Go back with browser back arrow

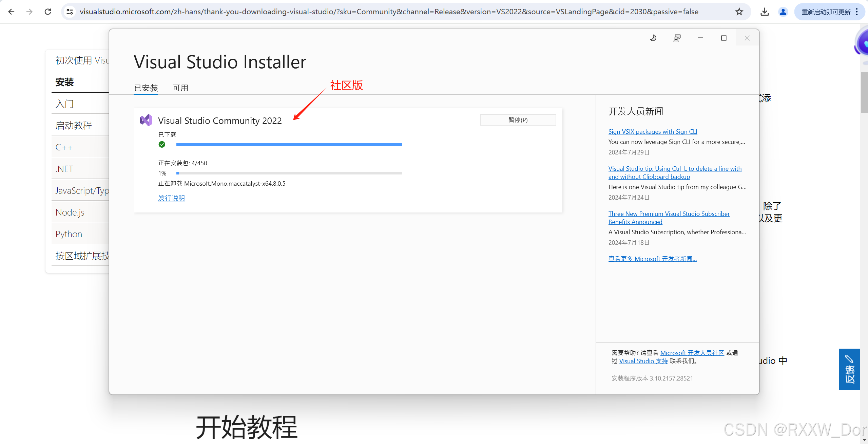pos(11,12)
